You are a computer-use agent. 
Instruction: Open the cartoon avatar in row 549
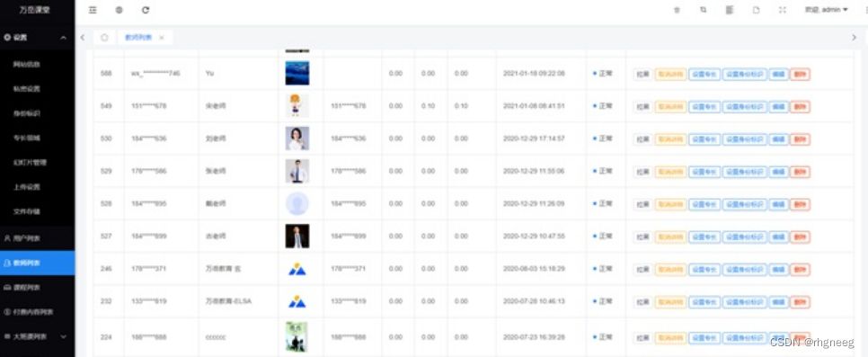click(x=297, y=105)
